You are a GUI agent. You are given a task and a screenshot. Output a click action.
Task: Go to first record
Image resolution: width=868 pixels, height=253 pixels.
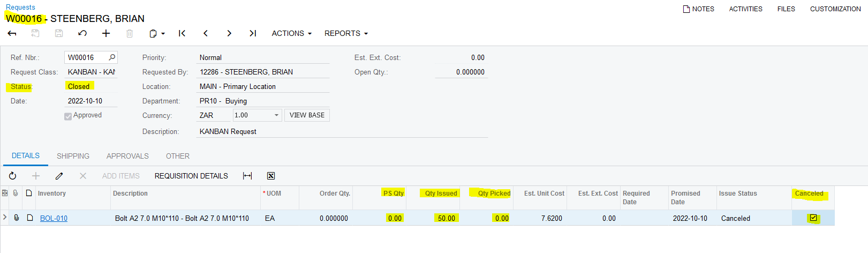182,33
